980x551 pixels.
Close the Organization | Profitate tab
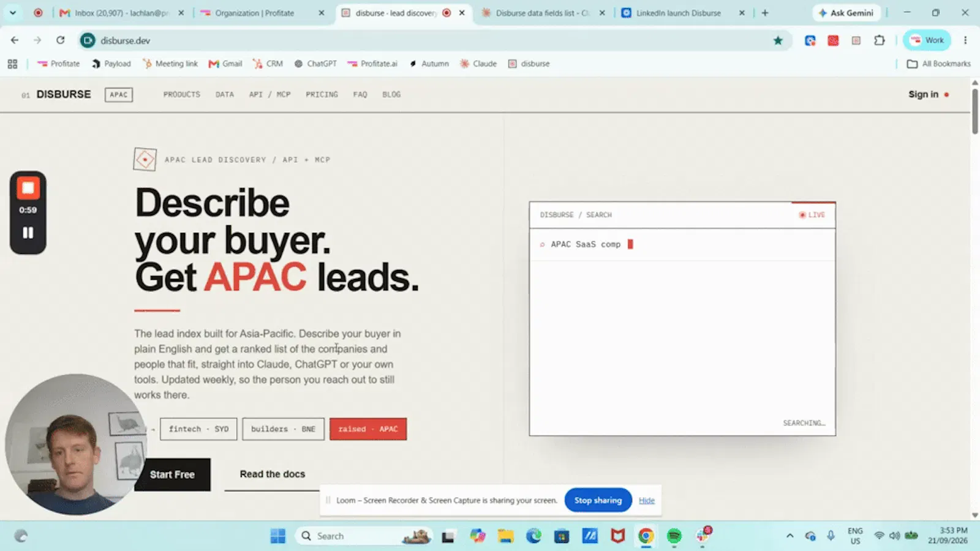point(322,13)
